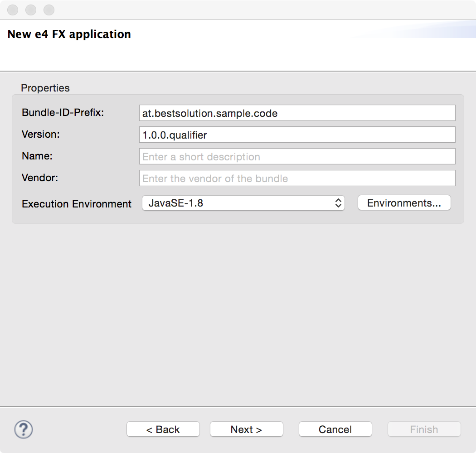Select the empty Name description field

[x=297, y=157]
